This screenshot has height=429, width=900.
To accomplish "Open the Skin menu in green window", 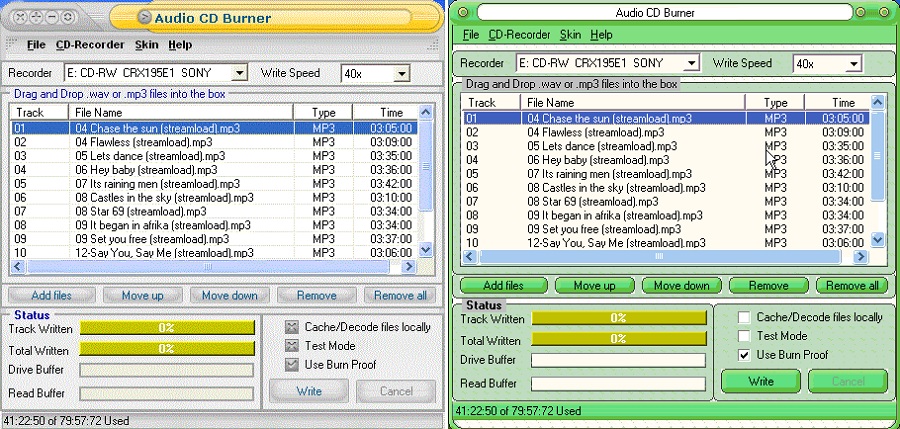I will point(570,35).
